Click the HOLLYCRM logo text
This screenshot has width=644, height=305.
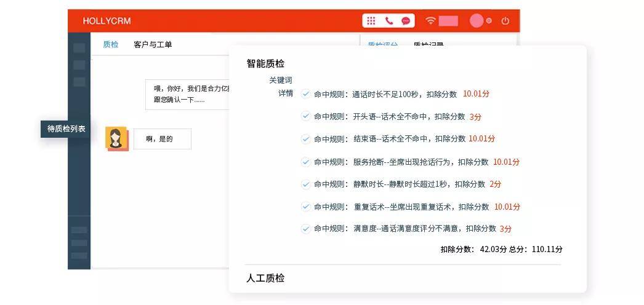[107, 21]
